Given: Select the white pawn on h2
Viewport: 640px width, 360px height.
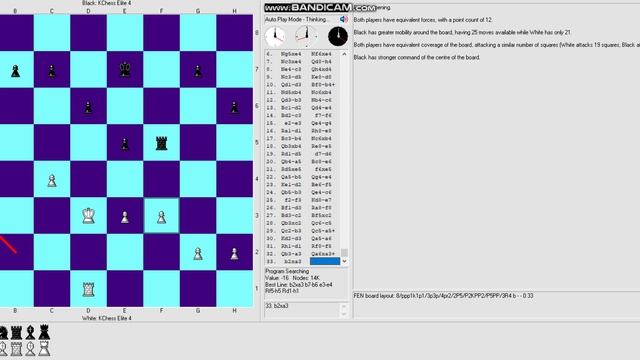Looking at the screenshot, I should [234, 253].
